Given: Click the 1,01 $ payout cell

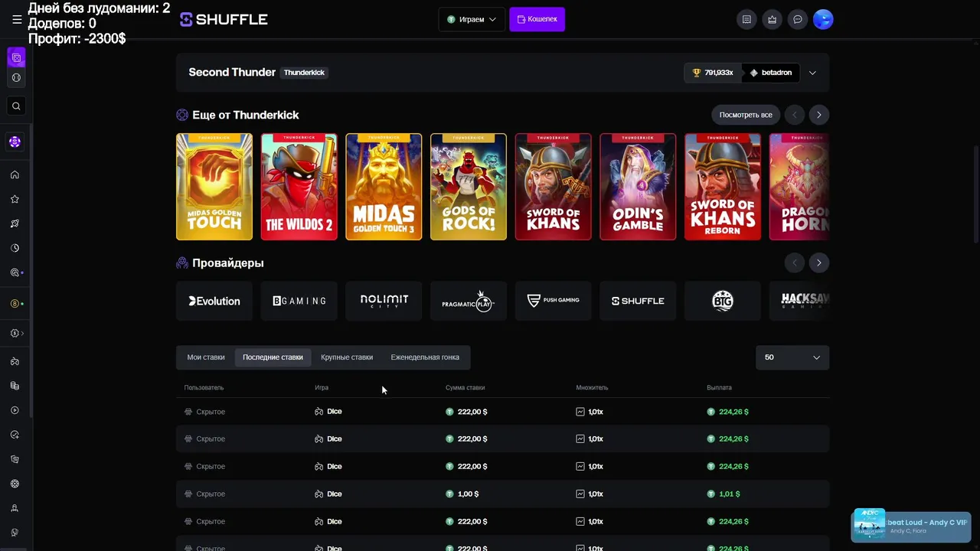Looking at the screenshot, I should click(x=724, y=494).
